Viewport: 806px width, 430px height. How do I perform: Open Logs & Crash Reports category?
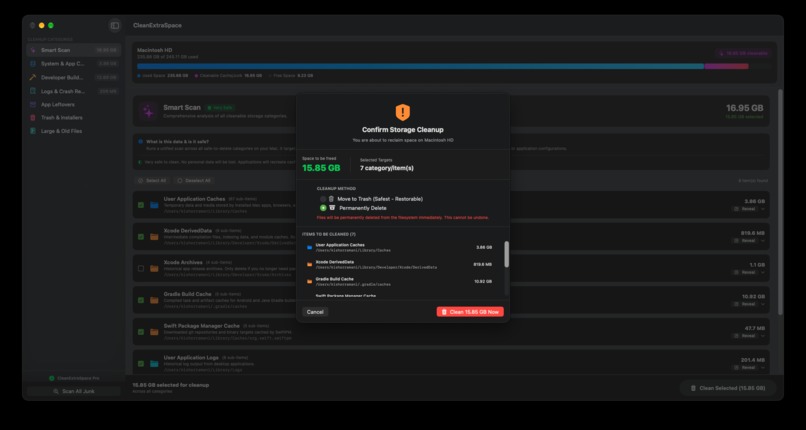pyautogui.click(x=74, y=91)
